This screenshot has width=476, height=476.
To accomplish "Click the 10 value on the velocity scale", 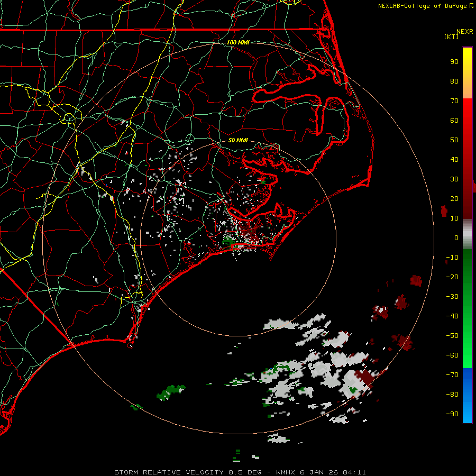I will [x=454, y=218].
